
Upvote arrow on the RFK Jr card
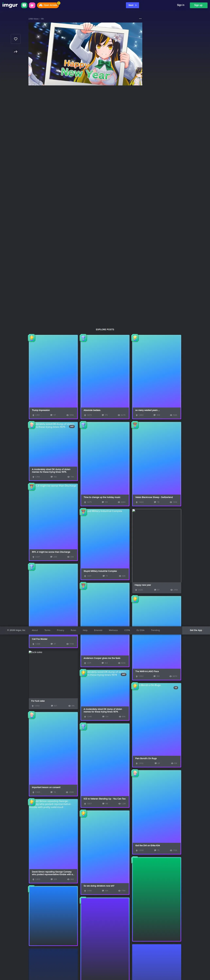(x=33, y=557)
